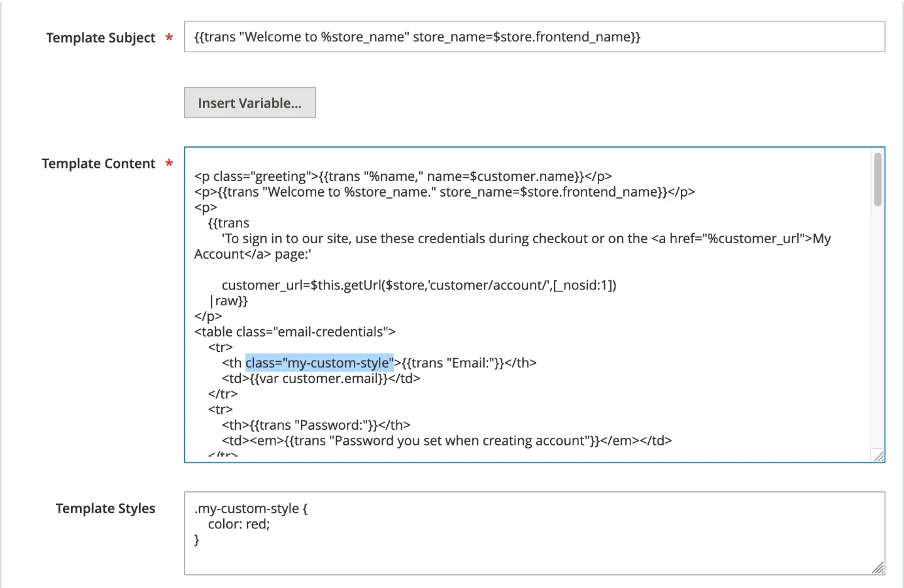Click the table class="email-credentials" line
Viewport: 904px width, 588px height.
[x=295, y=332]
